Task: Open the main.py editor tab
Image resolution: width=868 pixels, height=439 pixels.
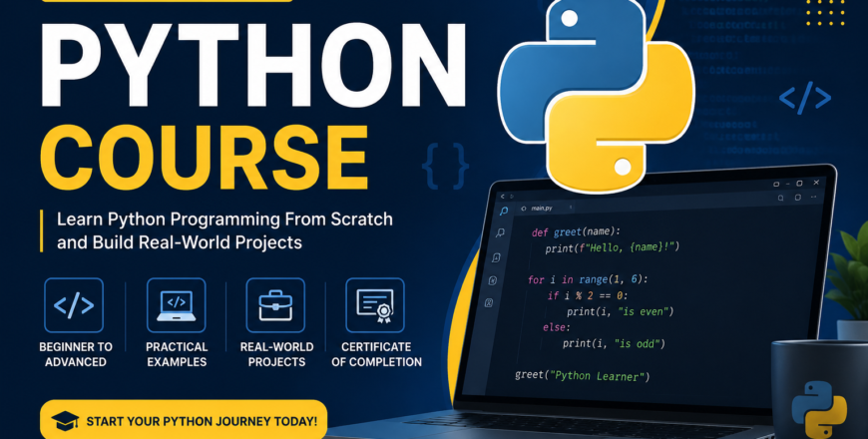Action: [545, 209]
